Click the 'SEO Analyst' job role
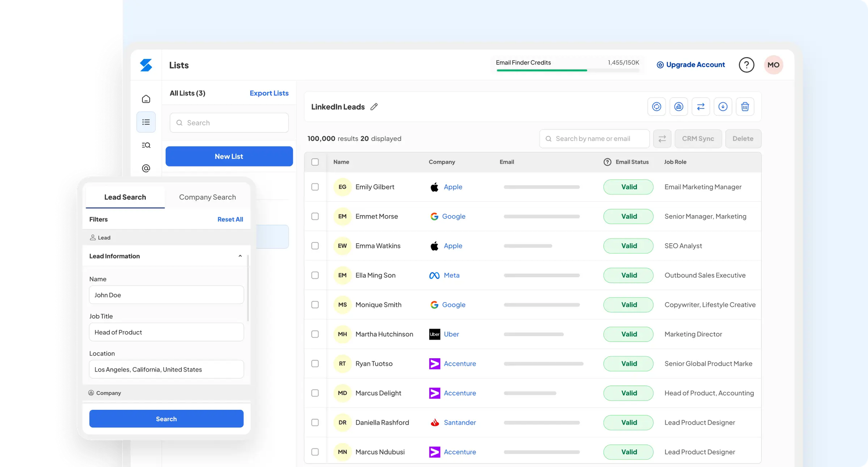 683,246
